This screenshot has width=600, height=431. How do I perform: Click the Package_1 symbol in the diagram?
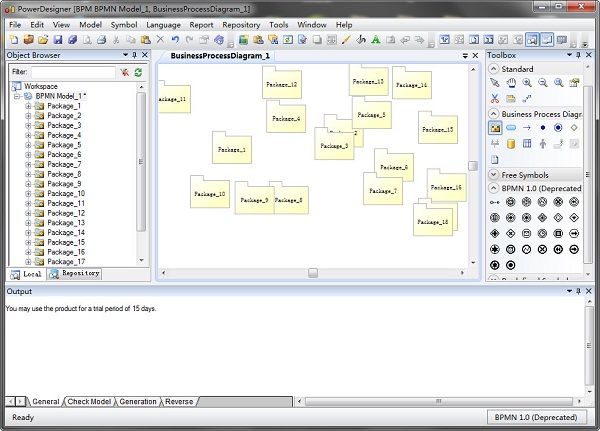[231, 149]
